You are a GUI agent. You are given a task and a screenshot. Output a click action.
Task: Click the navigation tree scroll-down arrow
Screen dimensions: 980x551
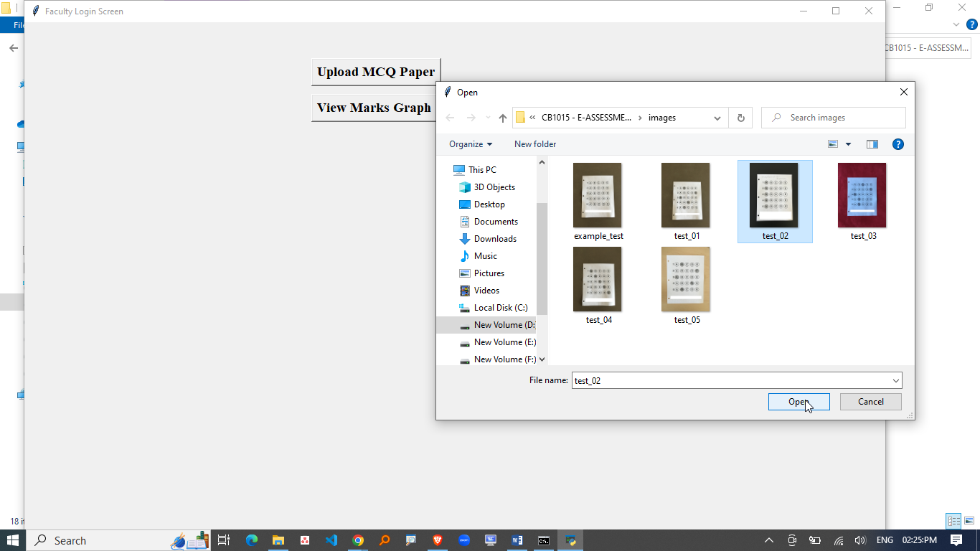[542, 359]
